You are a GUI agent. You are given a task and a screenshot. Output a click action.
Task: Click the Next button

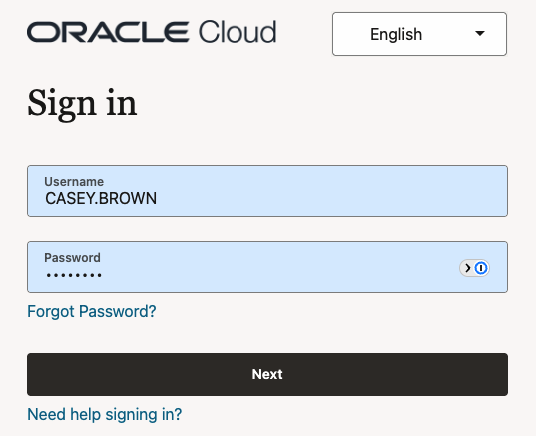pos(267,374)
